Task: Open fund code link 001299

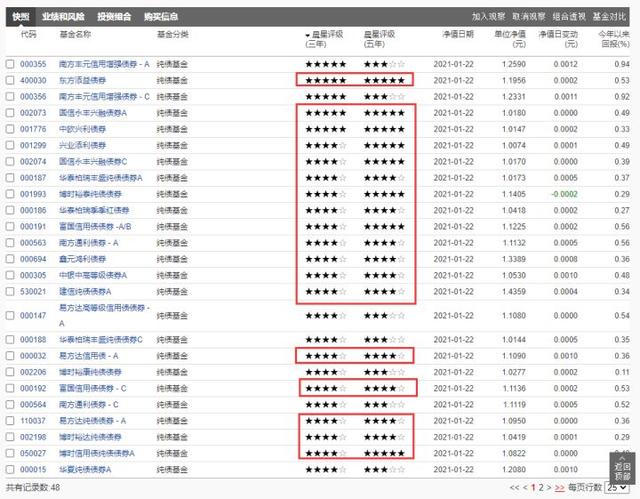Action: (33, 145)
